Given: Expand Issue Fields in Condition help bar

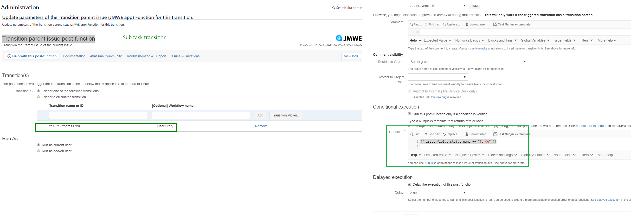Looking at the screenshot, I should [x=564, y=155].
